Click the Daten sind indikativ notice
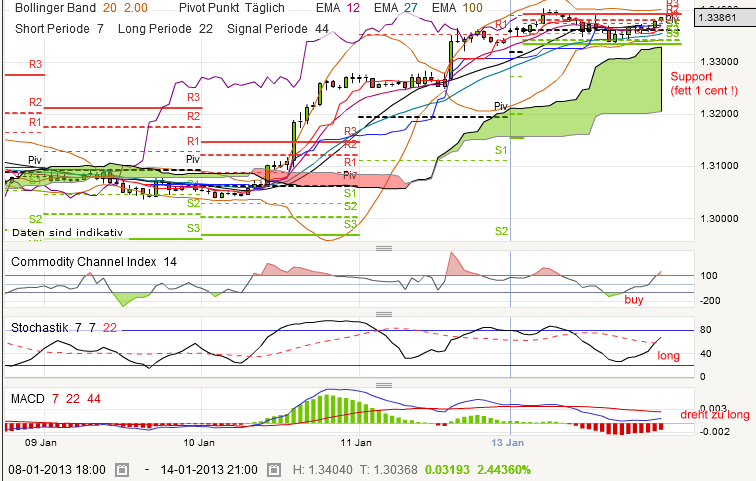This screenshot has height=481, width=756. click(x=68, y=233)
